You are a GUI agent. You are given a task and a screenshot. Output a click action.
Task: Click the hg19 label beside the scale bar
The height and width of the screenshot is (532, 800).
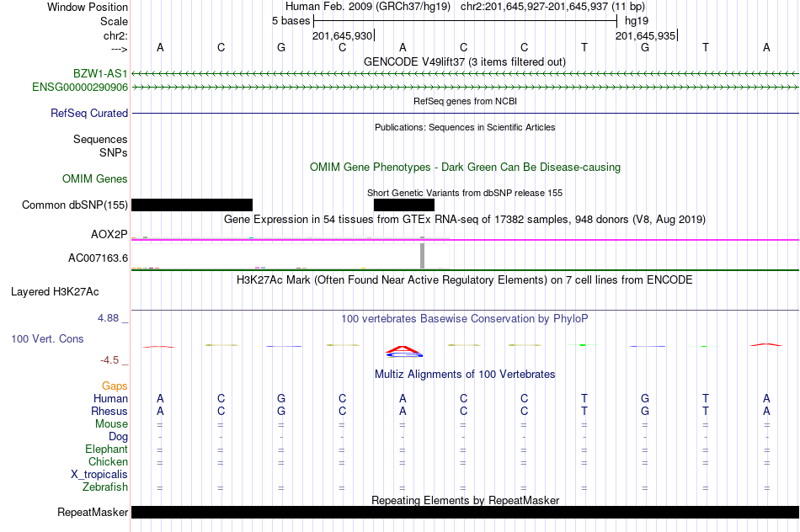[637, 21]
